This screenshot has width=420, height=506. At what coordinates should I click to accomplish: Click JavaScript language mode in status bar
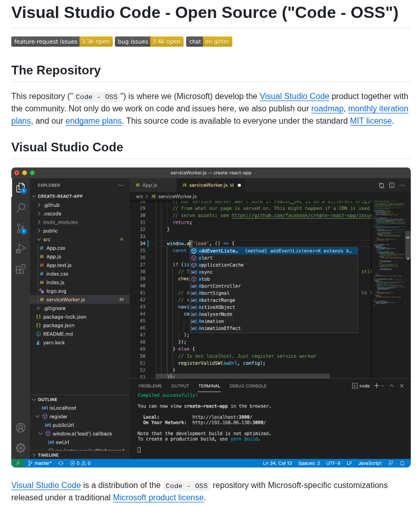click(370, 463)
